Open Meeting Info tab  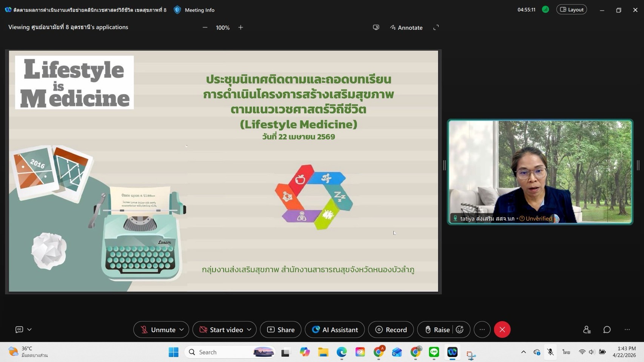(x=194, y=10)
